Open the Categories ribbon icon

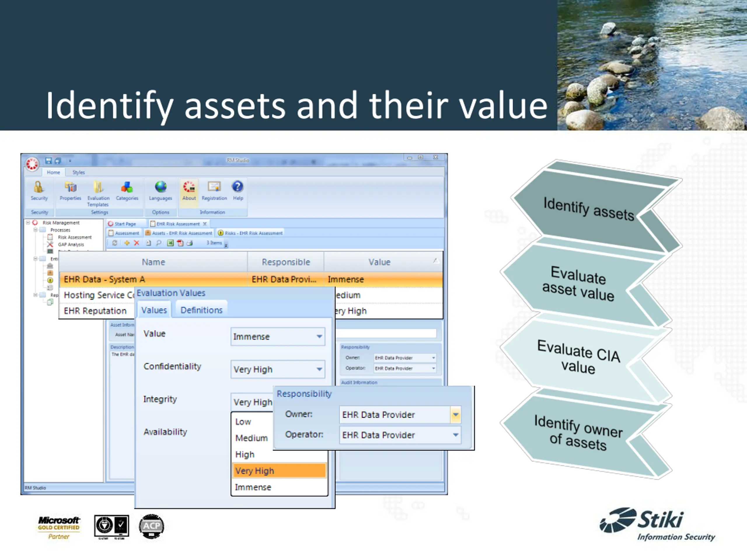(127, 188)
